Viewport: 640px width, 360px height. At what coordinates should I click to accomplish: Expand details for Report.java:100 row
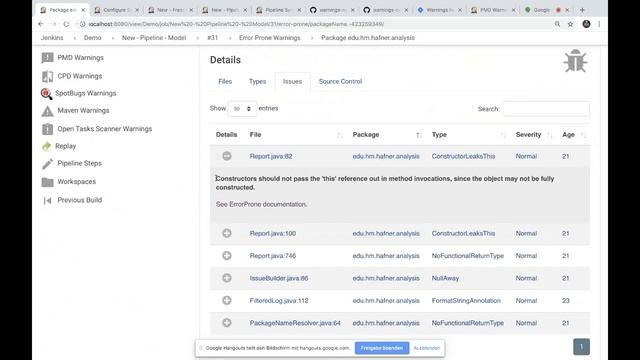tap(227, 233)
